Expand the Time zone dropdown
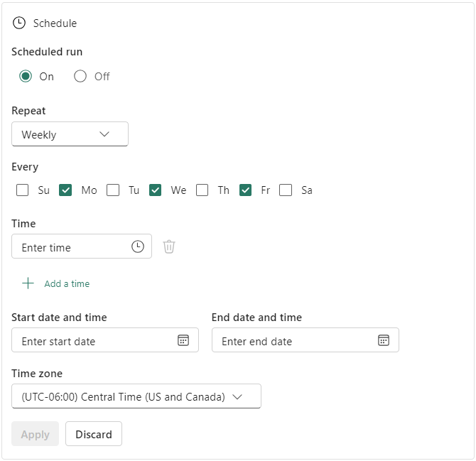The height and width of the screenshot is (461, 476). point(136,396)
